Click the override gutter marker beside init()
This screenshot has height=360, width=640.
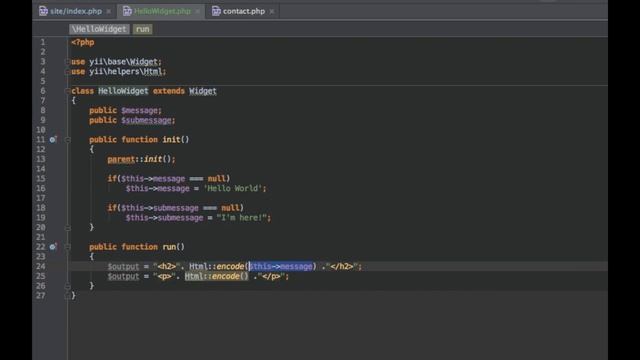coord(53,140)
